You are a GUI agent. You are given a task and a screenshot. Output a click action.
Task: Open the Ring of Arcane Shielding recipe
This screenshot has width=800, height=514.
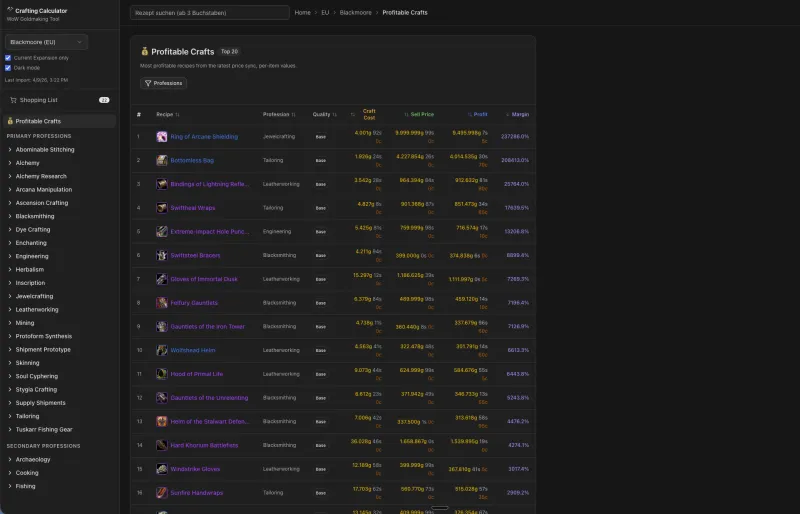click(204, 136)
